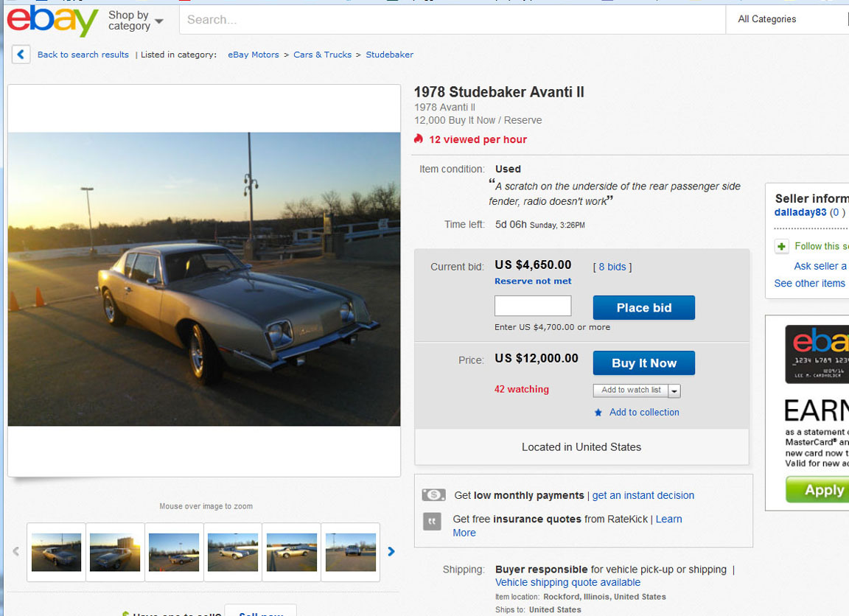
Task: Click the star icon beside Add to collection
Action: pyautogui.click(x=598, y=413)
